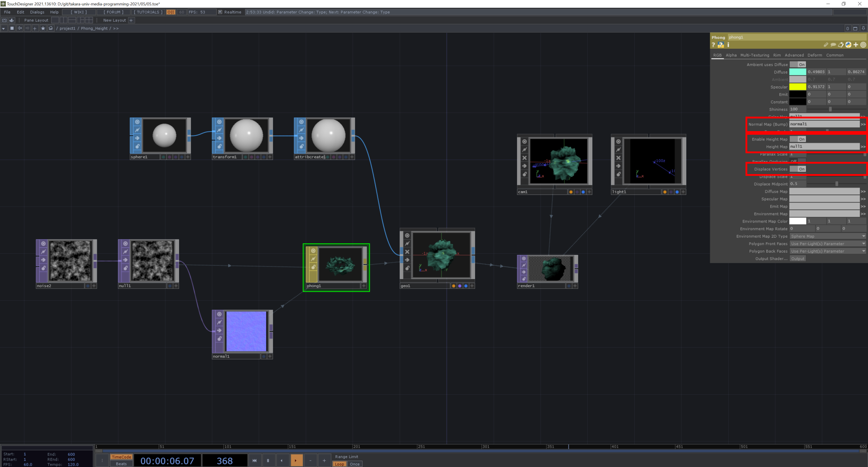The height and width of the screenshot is (467, 868).
Task: Open the Environment Map 2D Type Sphere Map dropdown
Action: click(827, 236)
